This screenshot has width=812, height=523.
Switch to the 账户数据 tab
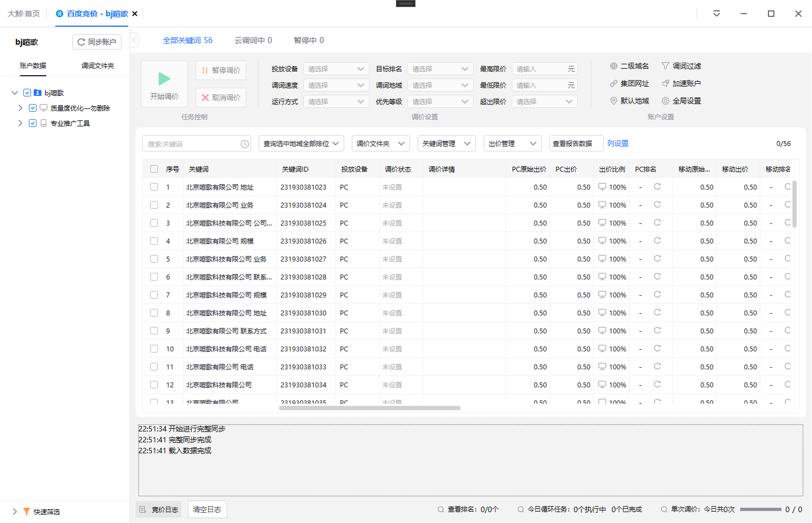33,65
